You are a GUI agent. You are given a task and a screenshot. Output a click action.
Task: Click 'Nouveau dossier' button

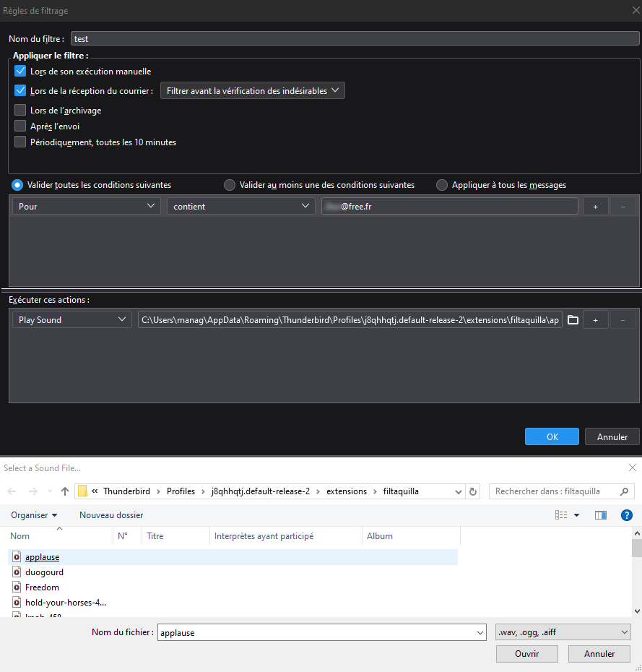point(111,514)
